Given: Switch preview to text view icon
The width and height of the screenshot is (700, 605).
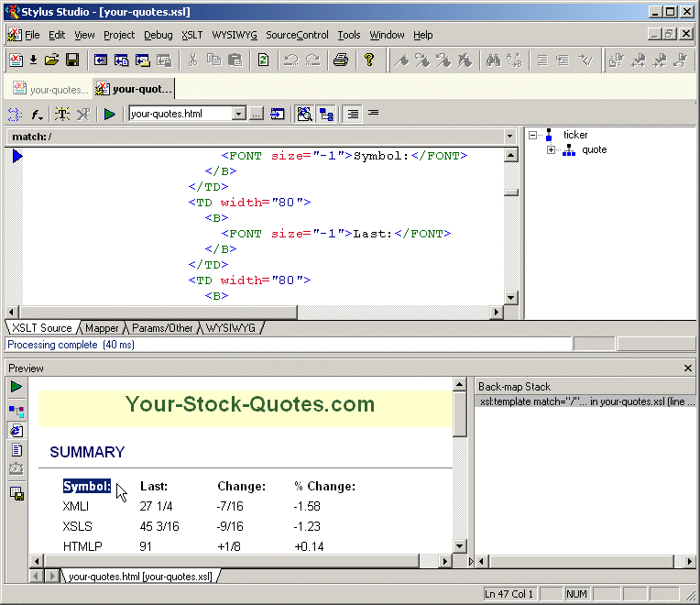Looking at the screenshot, I should [x=16, y=450].
